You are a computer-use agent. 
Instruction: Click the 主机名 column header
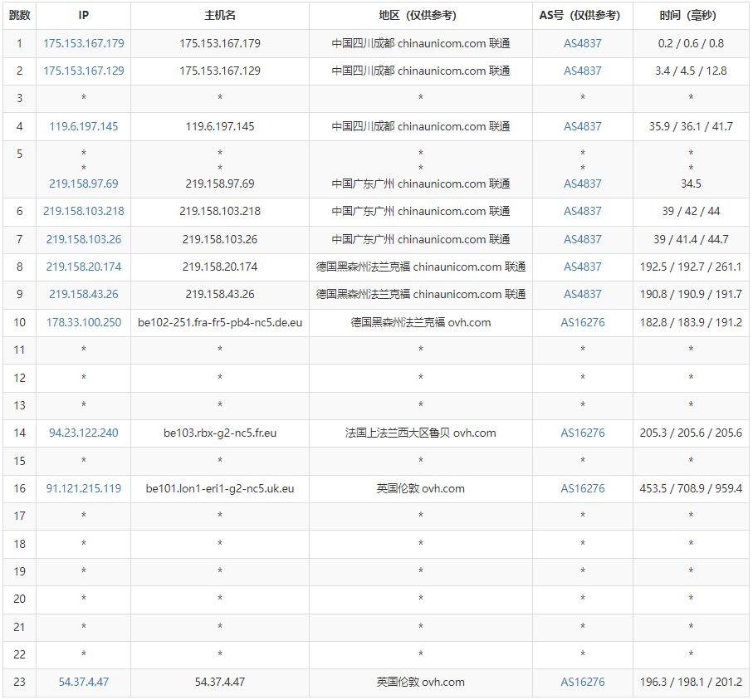pos(220,16)
